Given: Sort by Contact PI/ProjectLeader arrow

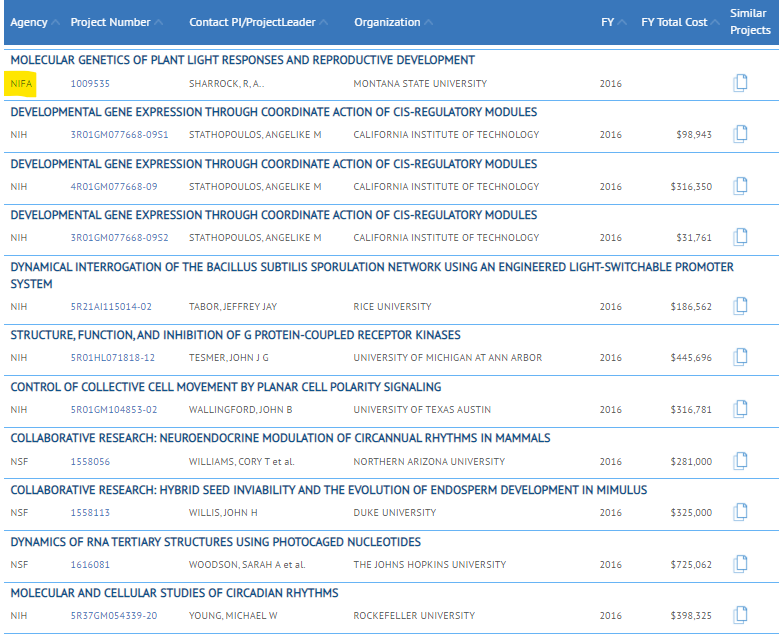Looking at the screenshot, I should point(323,22).
